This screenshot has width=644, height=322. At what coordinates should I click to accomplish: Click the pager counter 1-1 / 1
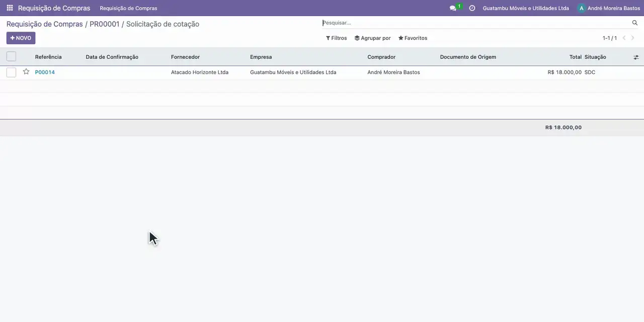tap(609, 38)
